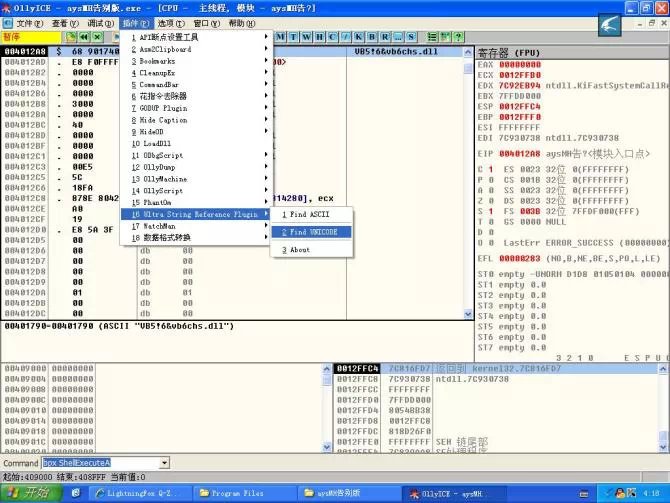Image resolution: width=670 pixels, height=503 pixels.
Task: Click the B breakpoints window button
Action: [372, 37]
